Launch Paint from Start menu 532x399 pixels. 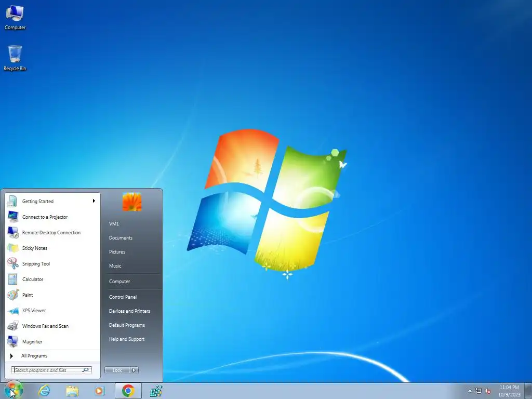click(52, 295)
